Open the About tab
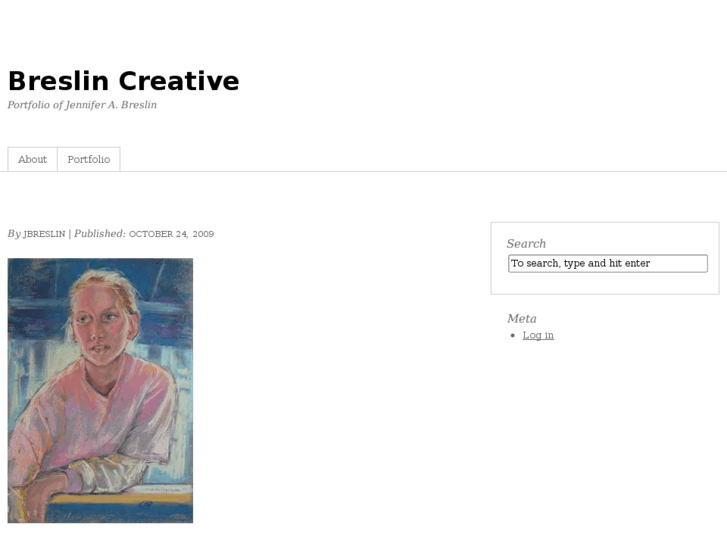 [32, 159]
